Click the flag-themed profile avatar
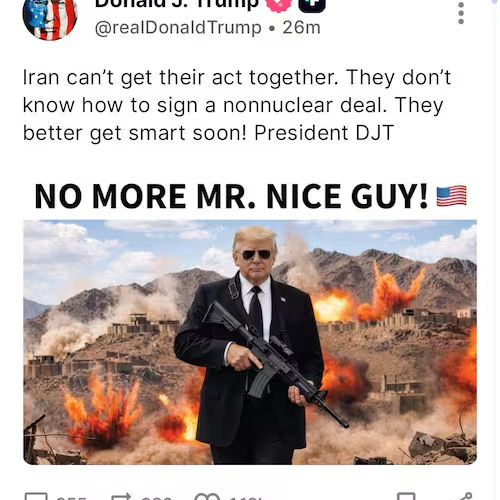 coord(50,18)
